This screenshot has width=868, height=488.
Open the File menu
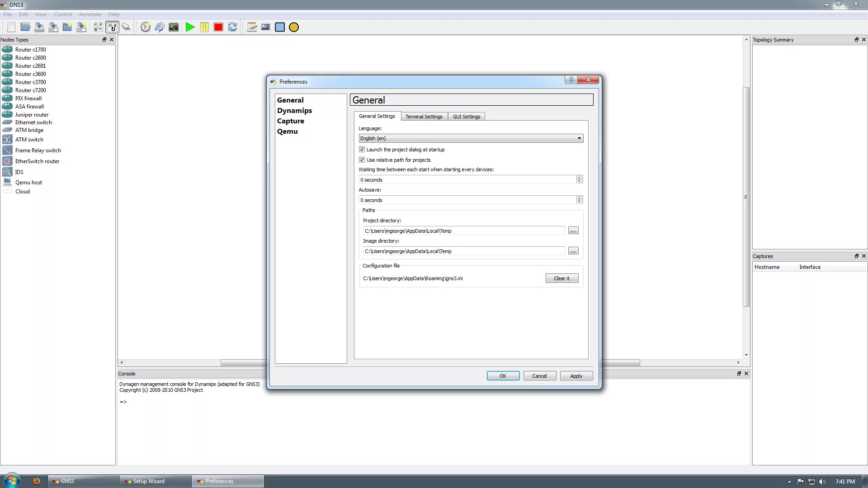click(8, 14)
